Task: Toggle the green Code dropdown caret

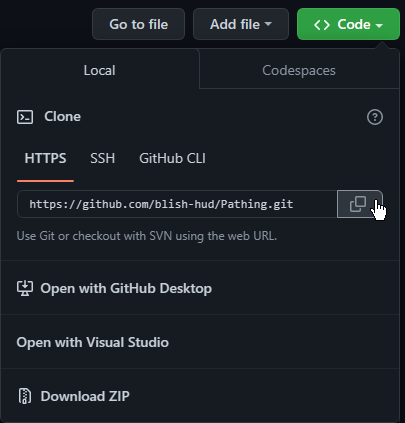Action: [379, 25]
